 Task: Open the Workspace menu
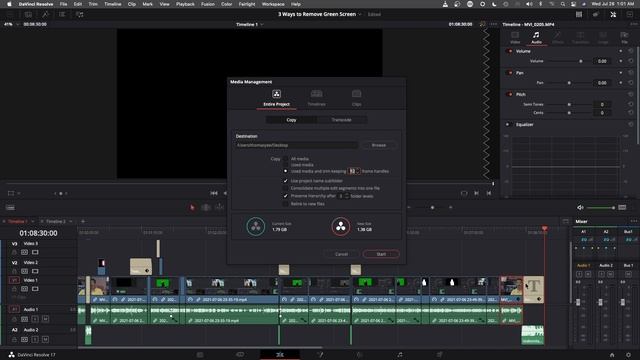tap(273, 4)
